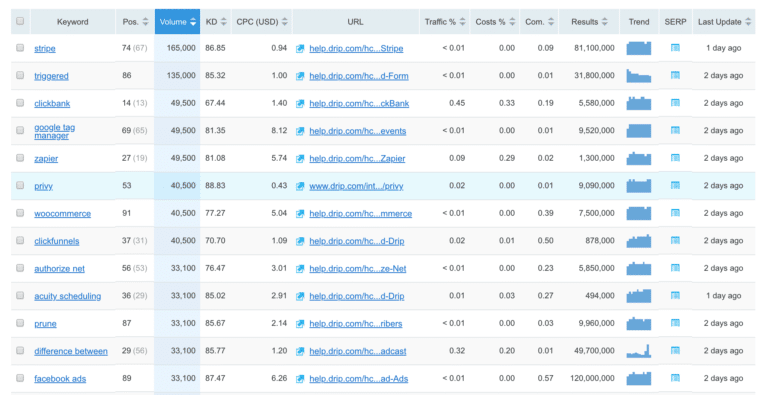
Task: View SERP snapshot for facebook ads
Action: [675, 378]
